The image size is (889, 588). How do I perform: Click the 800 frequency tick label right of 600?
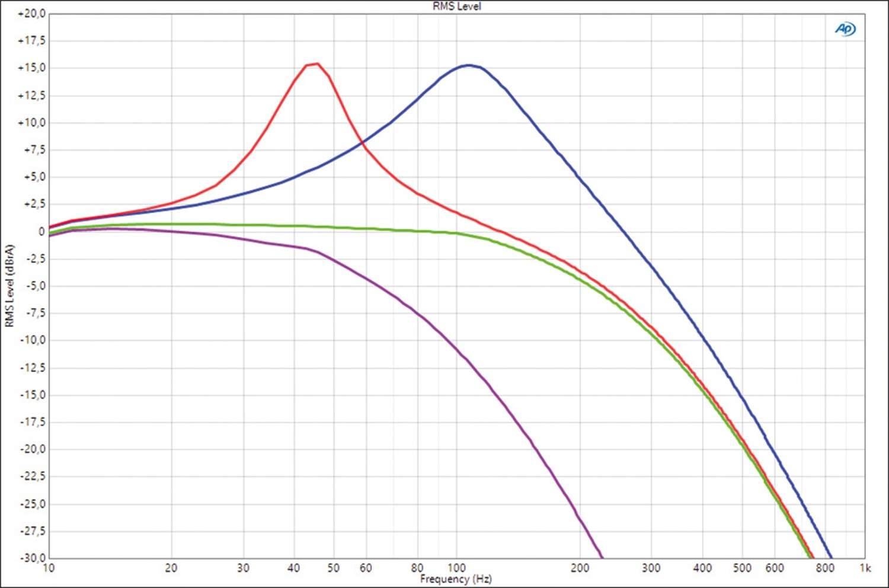point(826,568)
